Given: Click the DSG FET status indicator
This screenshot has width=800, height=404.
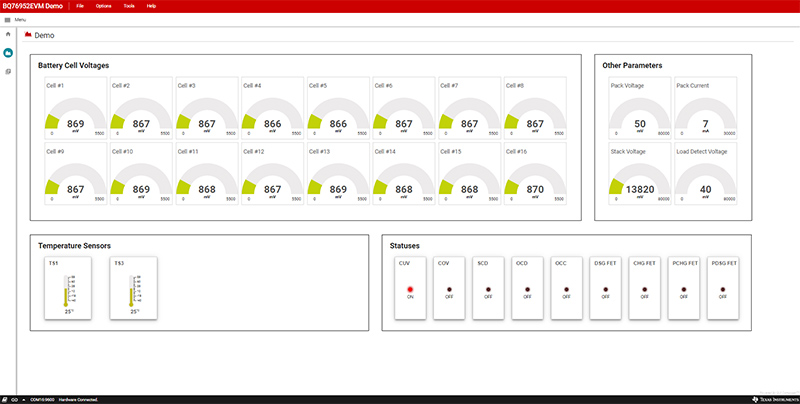Looking at the screenshot, I should [x=605, y=289].
